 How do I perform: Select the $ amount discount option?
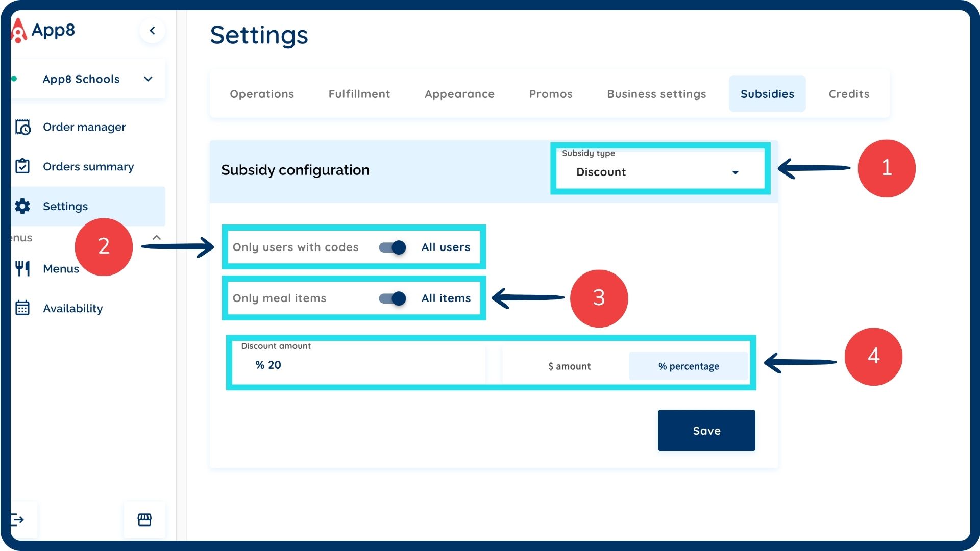point(569,366)
